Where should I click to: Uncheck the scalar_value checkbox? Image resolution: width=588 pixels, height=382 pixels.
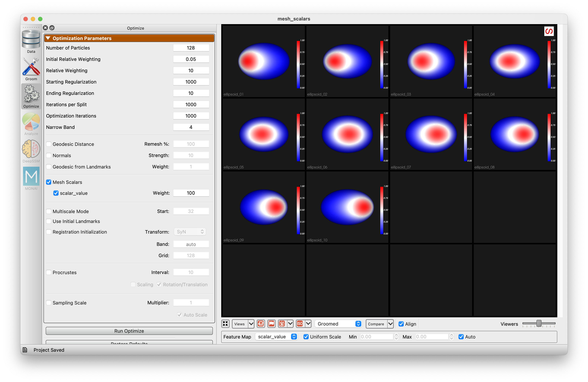pos(56,193)
